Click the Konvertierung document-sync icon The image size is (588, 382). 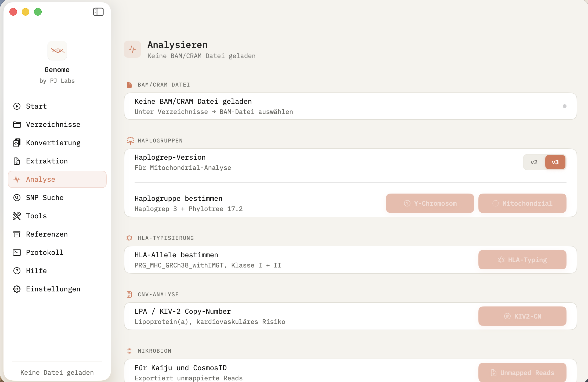click(17, 143)
